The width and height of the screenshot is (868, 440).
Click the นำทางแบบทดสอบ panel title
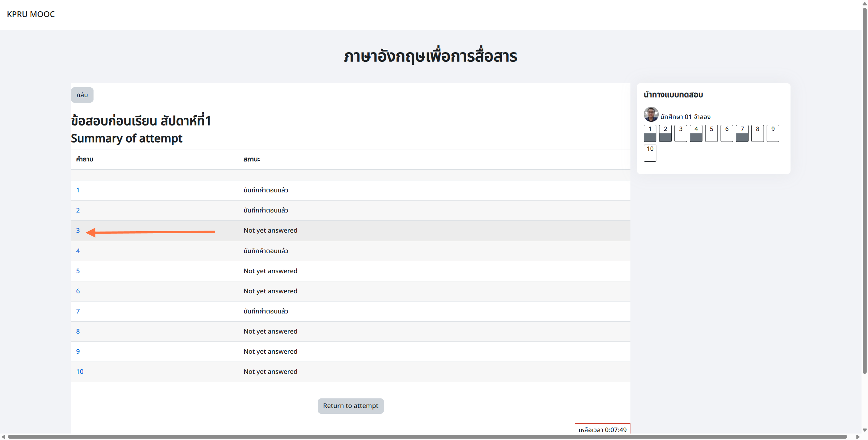coord(673,95)
